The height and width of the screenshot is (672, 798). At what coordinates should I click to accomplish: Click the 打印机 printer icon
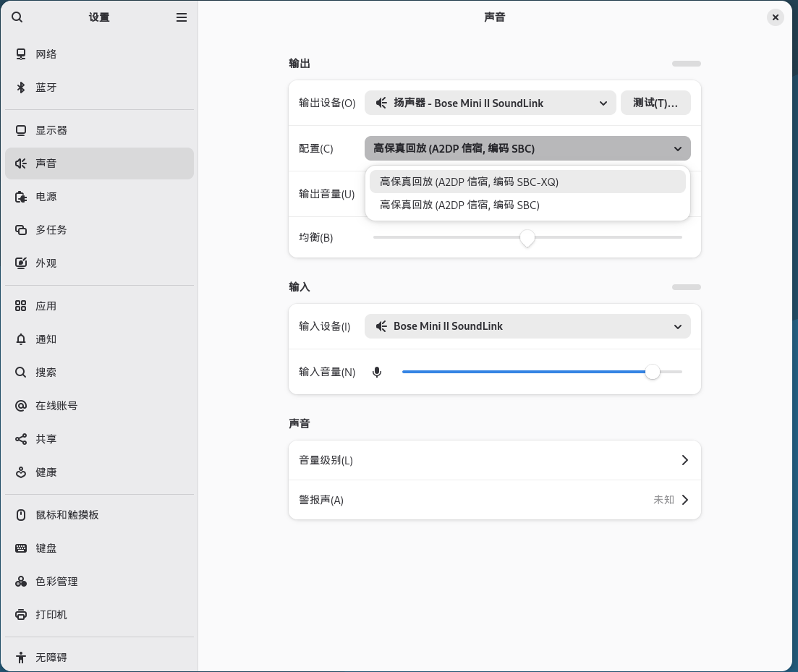coord(21,615)
